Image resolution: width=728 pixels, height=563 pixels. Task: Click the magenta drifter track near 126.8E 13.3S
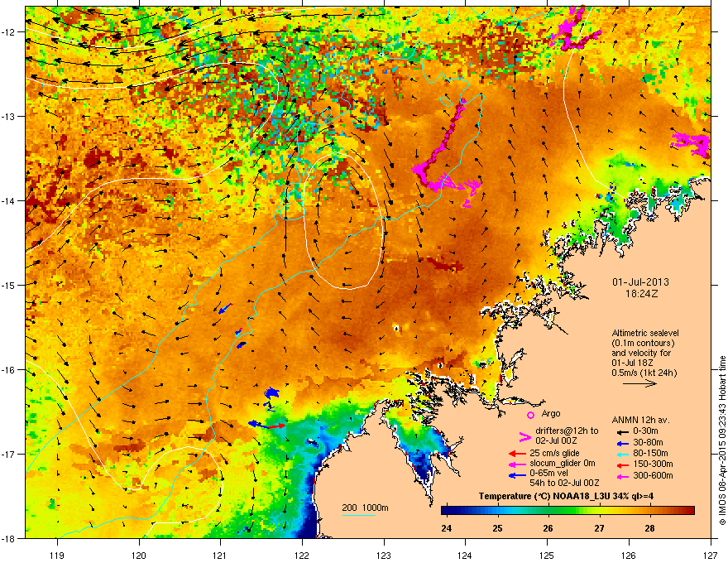click(692, 143)
